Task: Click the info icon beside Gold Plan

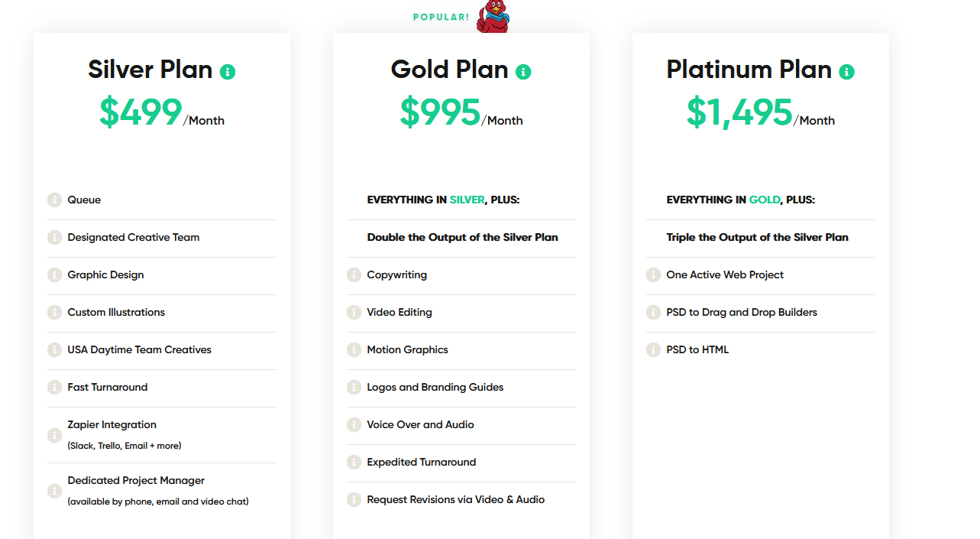Action: (x=523, y=72)
